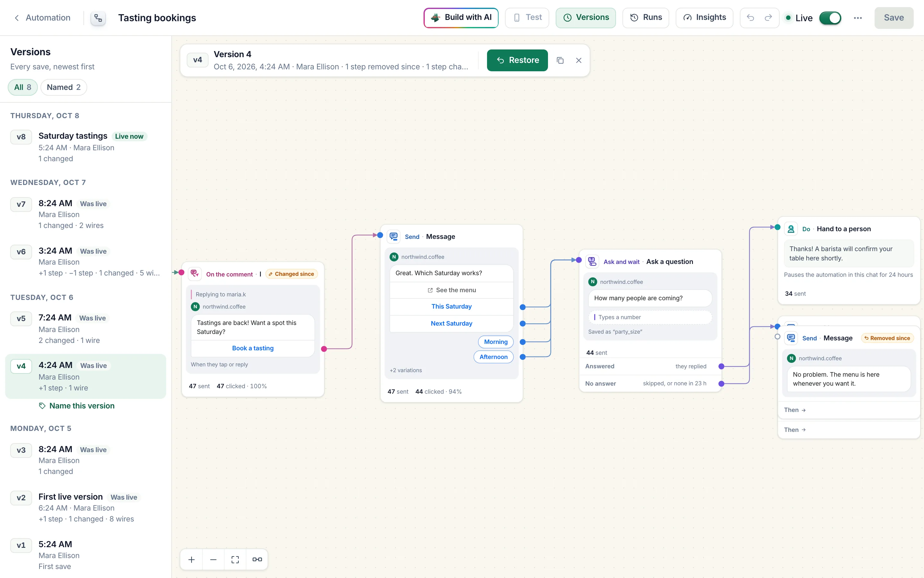Viewport: 924px width, 578px height.
Task: Click the tag icon beside Name this version
Action: coord(42,406)
